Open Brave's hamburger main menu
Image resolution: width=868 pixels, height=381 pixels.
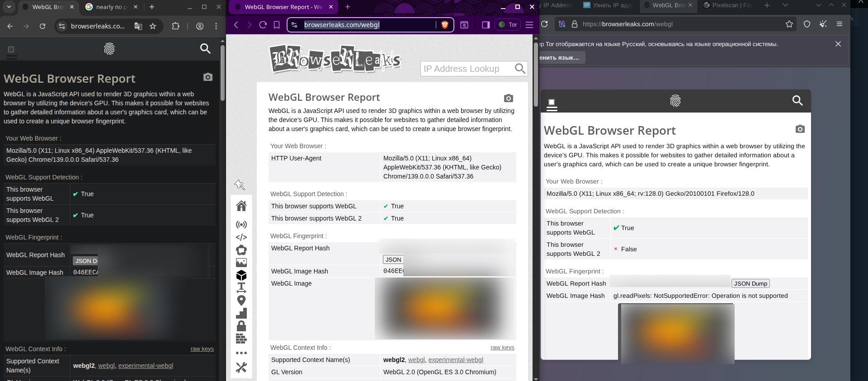tap(529, 25)
